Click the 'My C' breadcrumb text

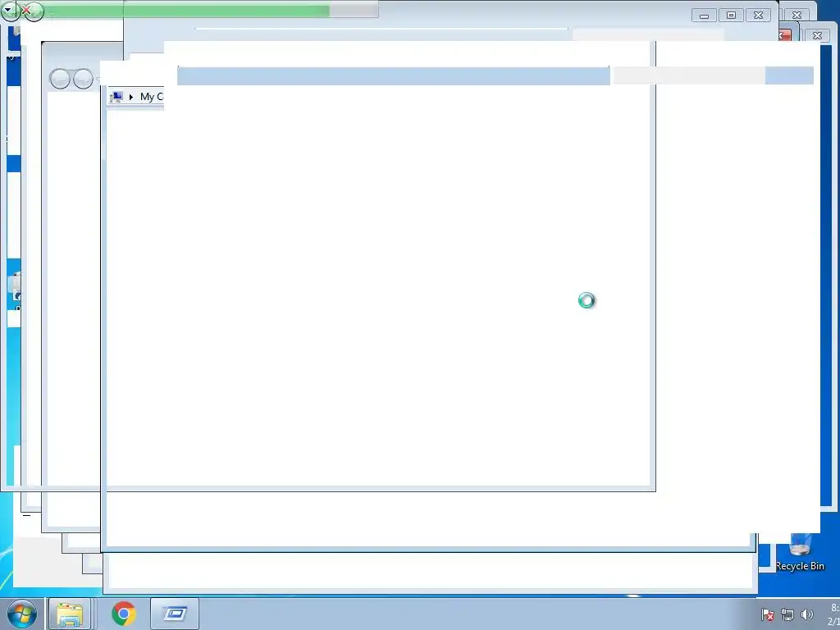click(152, 97)
